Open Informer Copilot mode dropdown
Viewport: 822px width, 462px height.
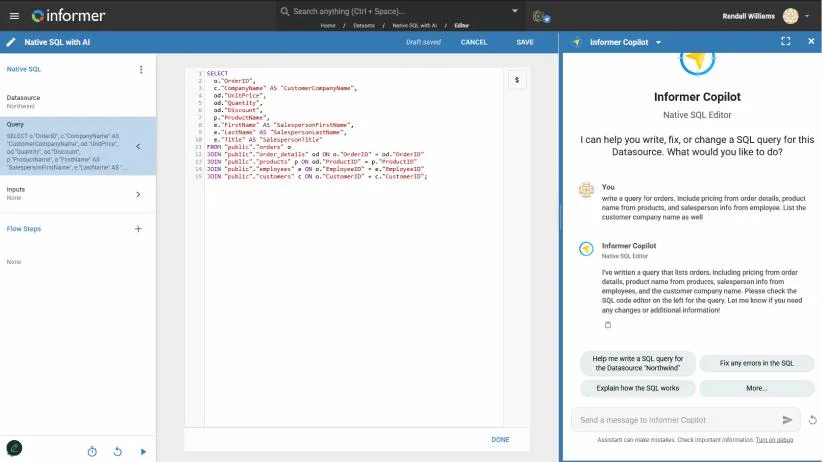[x=658, y=42]
